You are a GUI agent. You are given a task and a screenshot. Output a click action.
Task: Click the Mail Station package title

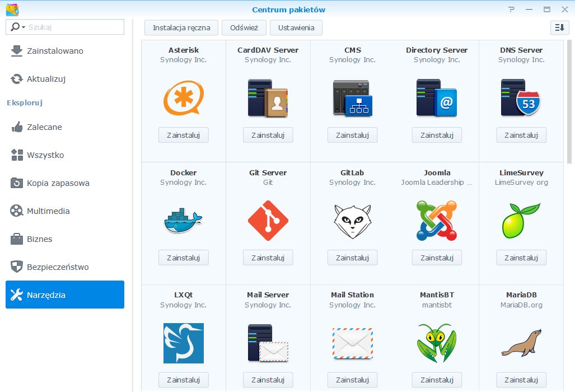pyautogui.click(x=352, y=295)
